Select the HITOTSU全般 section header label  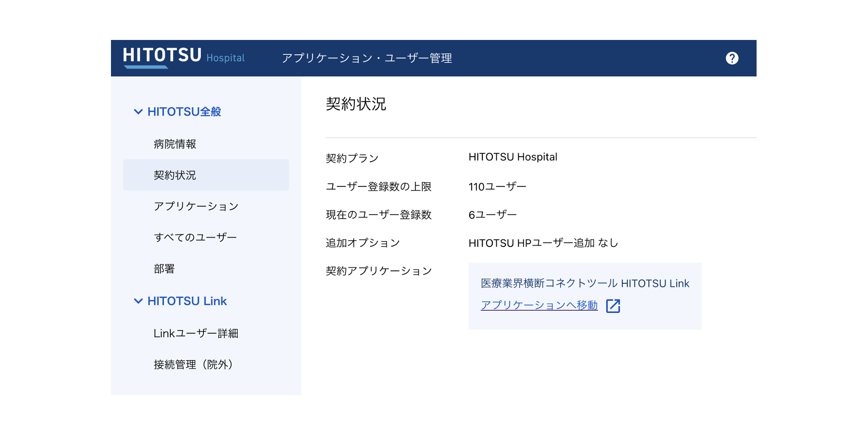(x=184, y=112)
